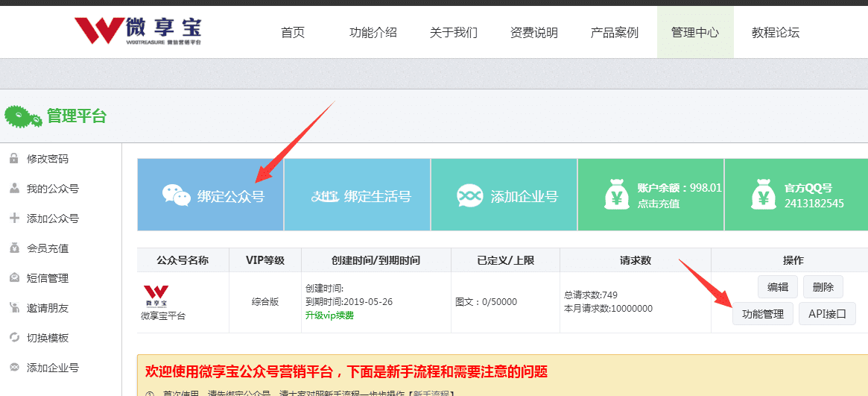
Task: Click the 微享宝 logo in header
Action: click(x=138, y=31)
